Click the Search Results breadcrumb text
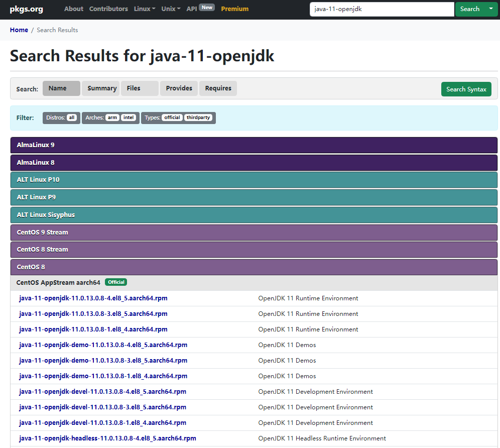The height and width of the screenshot is (448, 500). click(x=57, y=30)
